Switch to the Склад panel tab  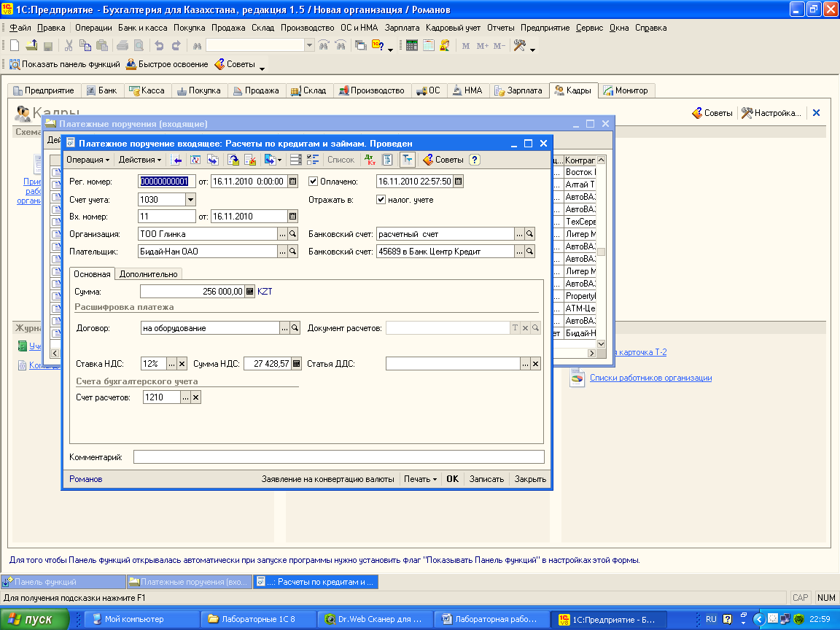pos(308,90)
